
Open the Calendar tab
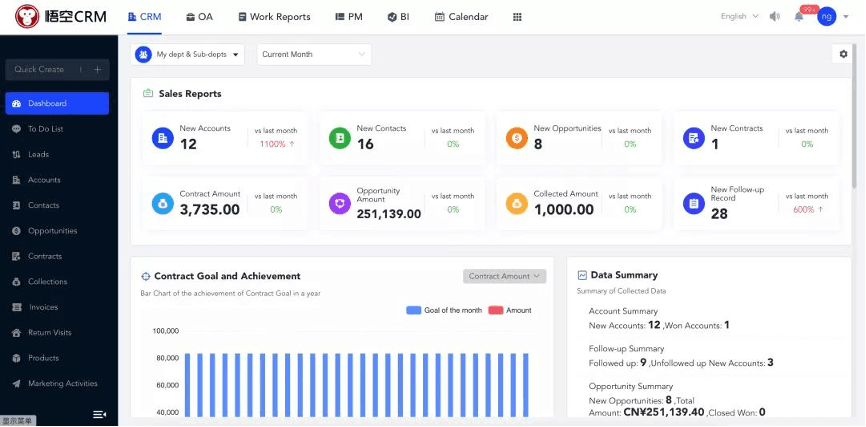[462, 17]
